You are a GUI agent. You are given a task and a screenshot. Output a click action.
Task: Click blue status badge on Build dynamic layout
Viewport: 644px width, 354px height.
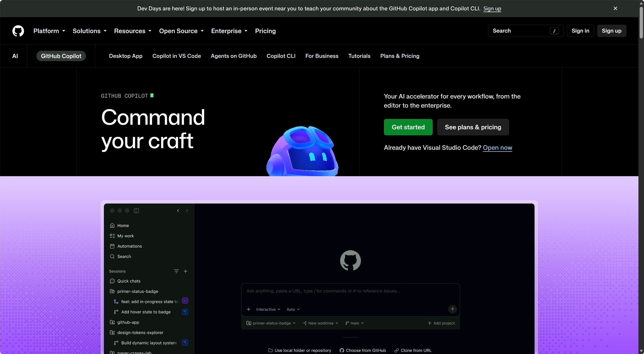tap(185, 343)
